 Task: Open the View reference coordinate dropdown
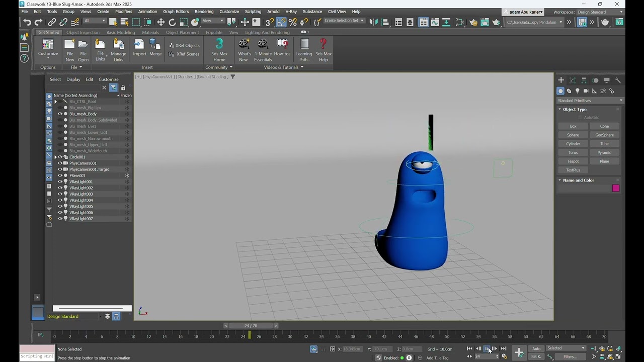point(213,21)
